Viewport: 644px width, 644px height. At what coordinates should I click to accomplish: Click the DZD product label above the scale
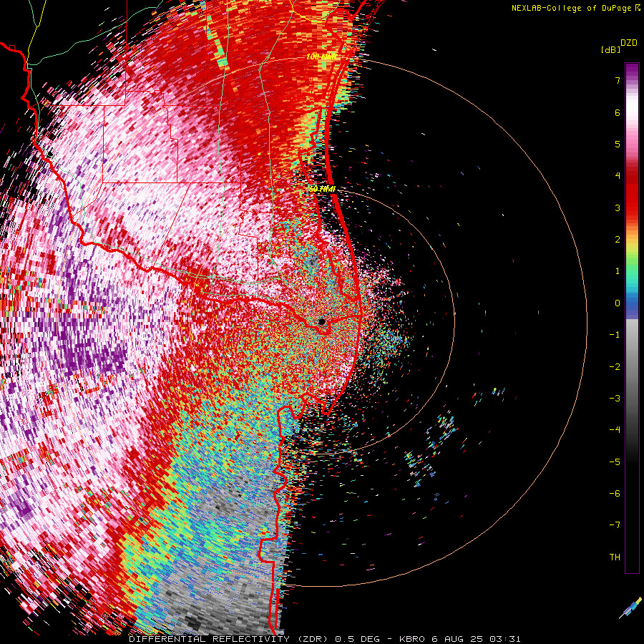(x=629, y=43)
